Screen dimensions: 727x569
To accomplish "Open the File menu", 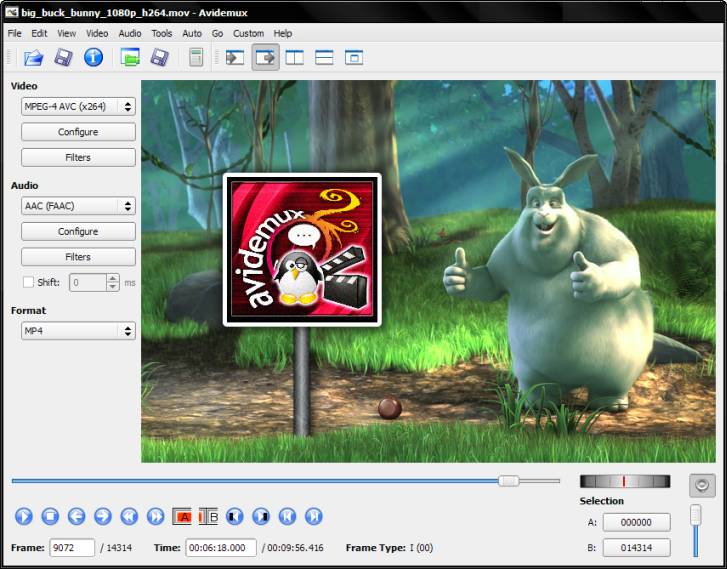I will click(14, 33).
